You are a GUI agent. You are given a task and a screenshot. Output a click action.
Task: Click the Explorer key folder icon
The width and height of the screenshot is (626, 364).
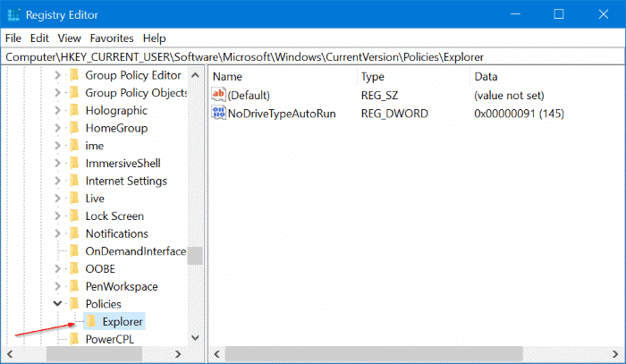[x=91, y=321]
